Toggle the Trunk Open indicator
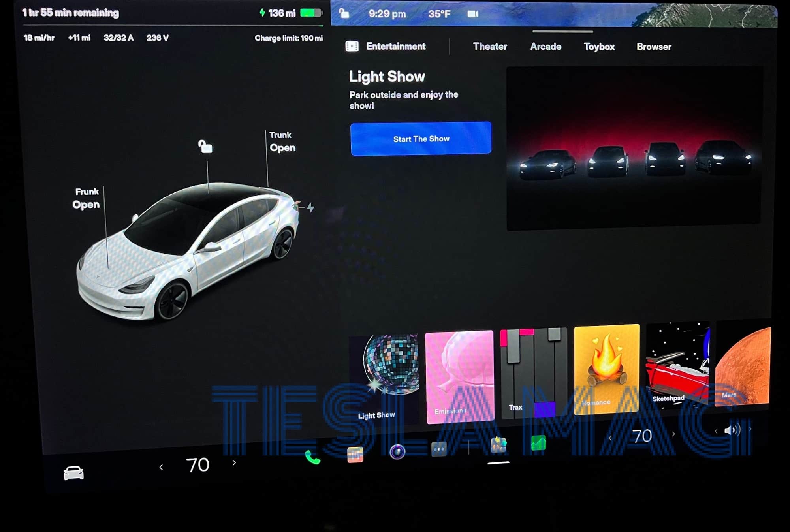The image size is (790, 532). click(282, 141)
